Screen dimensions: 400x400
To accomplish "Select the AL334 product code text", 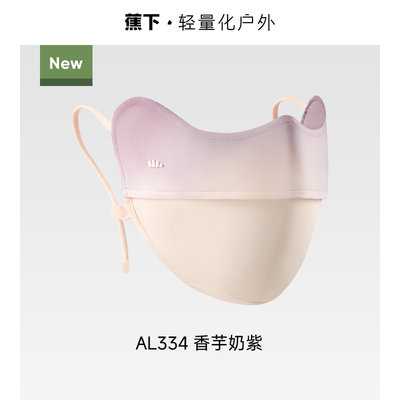I will tap(162, 343).
